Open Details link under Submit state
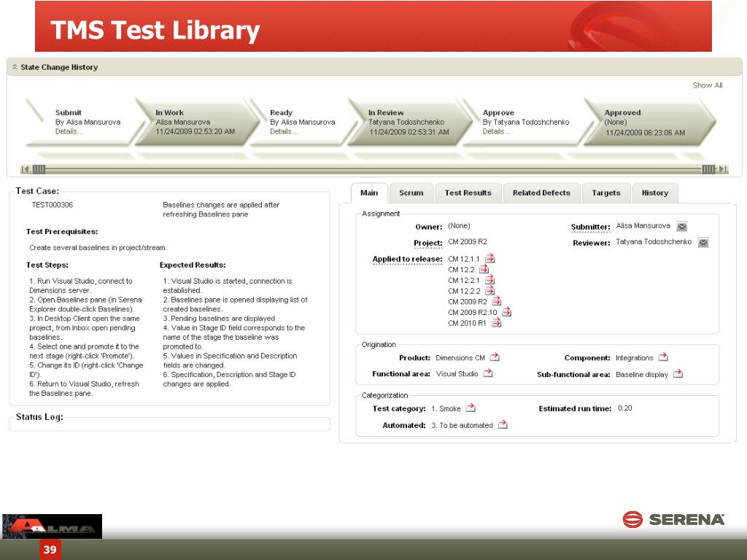The height and width of the screenshot is (560, 747). tap(69, 131)
